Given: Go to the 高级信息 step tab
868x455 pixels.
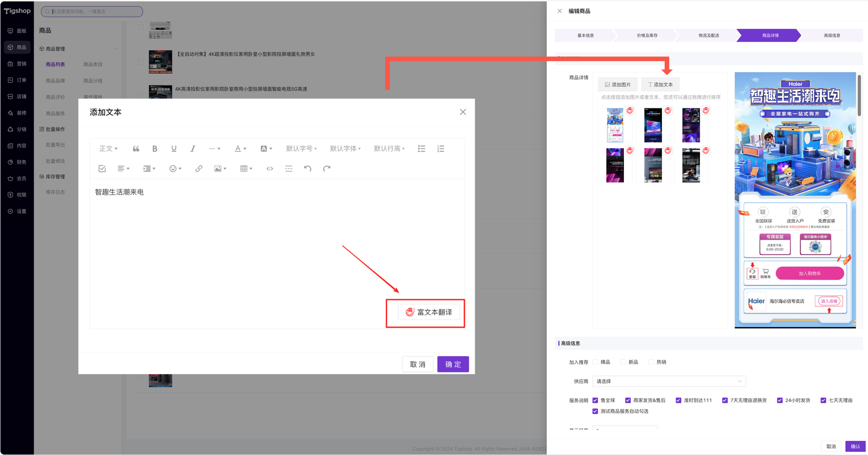Looking at the screenshot, I should pos(832,35).
